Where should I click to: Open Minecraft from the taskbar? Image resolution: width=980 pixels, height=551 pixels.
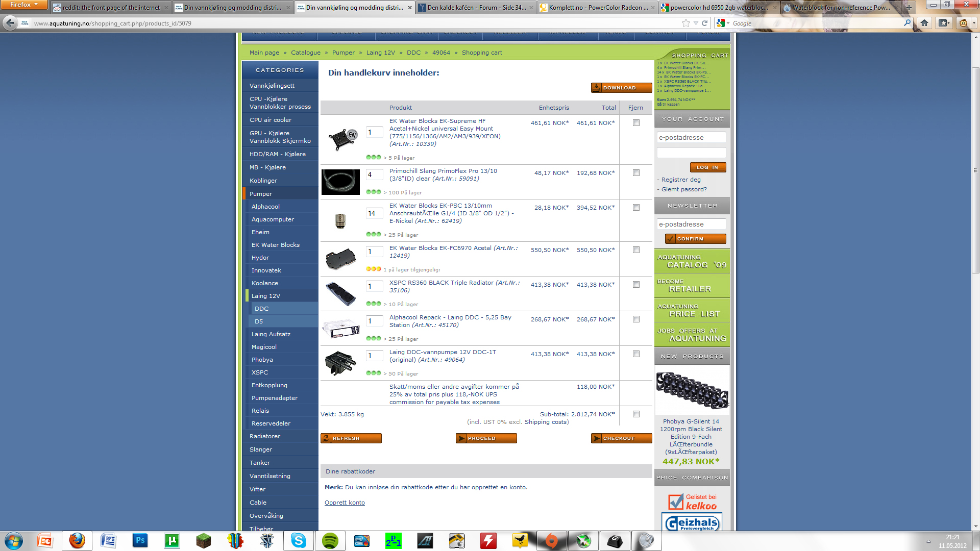click(x=204, y=541)
